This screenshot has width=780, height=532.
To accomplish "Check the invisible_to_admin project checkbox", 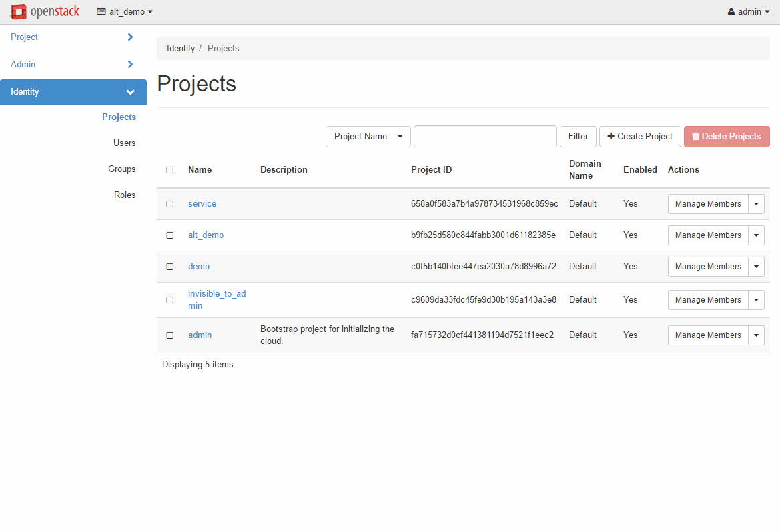I will tap(170, 300).
